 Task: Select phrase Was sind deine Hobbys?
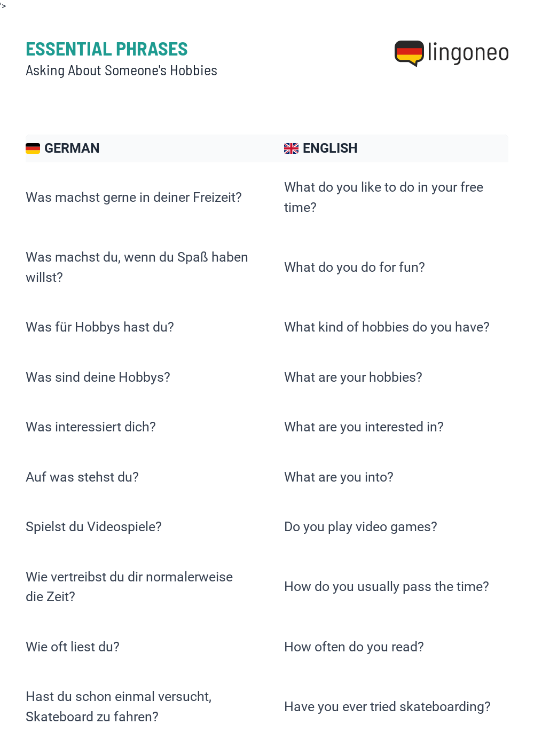98,377
